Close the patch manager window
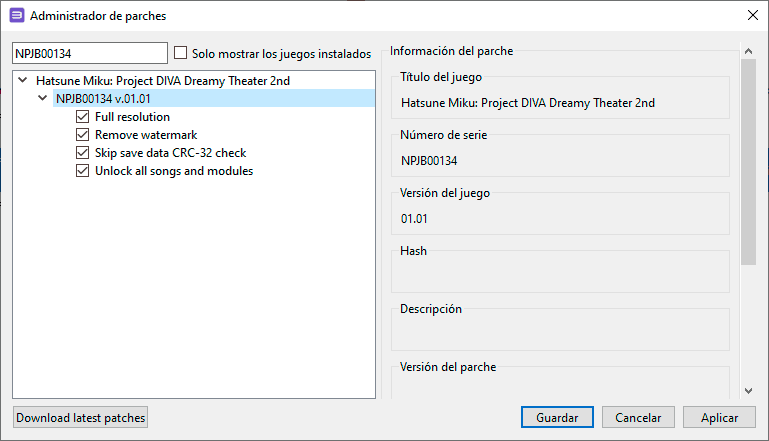 point(753,15)
